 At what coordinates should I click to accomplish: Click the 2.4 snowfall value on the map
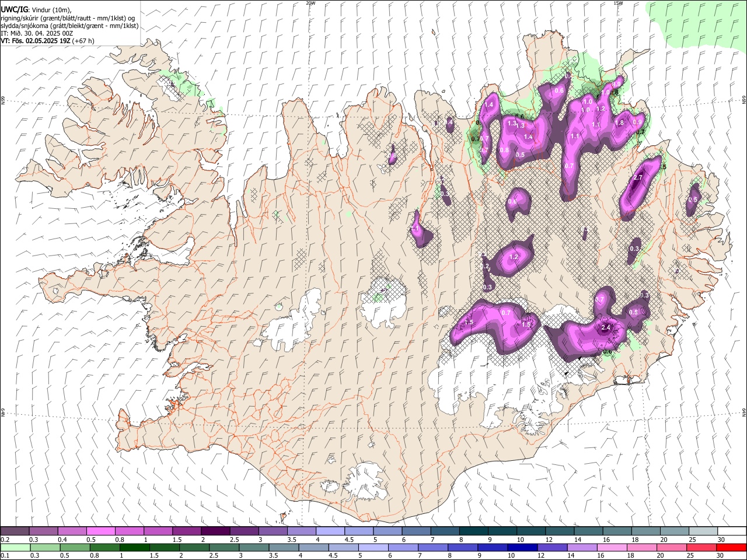tap(606, 328)
